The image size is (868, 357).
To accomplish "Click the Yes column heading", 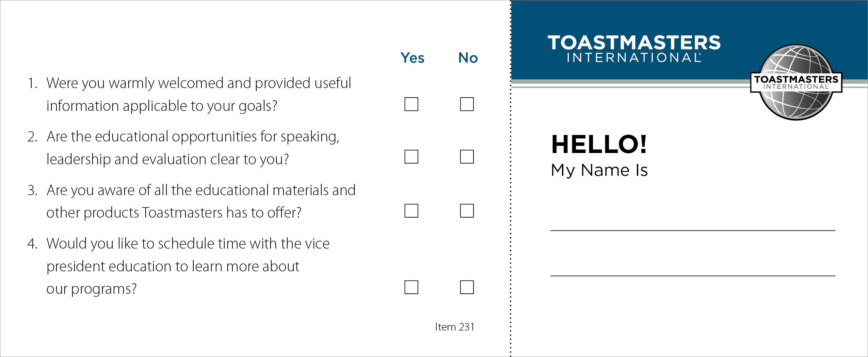I will 412,58.
